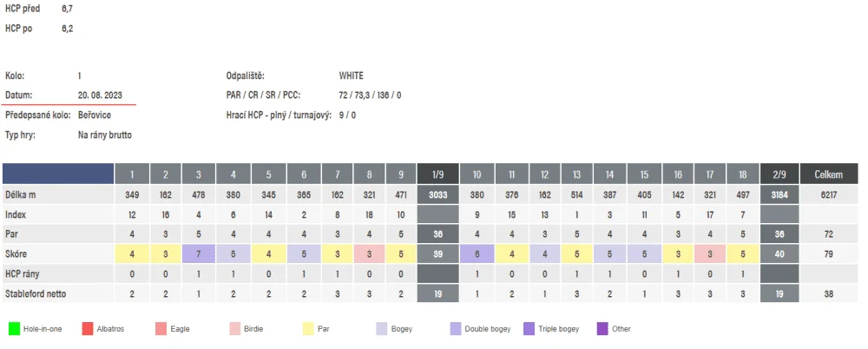Select the 2/9 back nine header
This screenshot has width=868, height=349.
pos(779,174)
